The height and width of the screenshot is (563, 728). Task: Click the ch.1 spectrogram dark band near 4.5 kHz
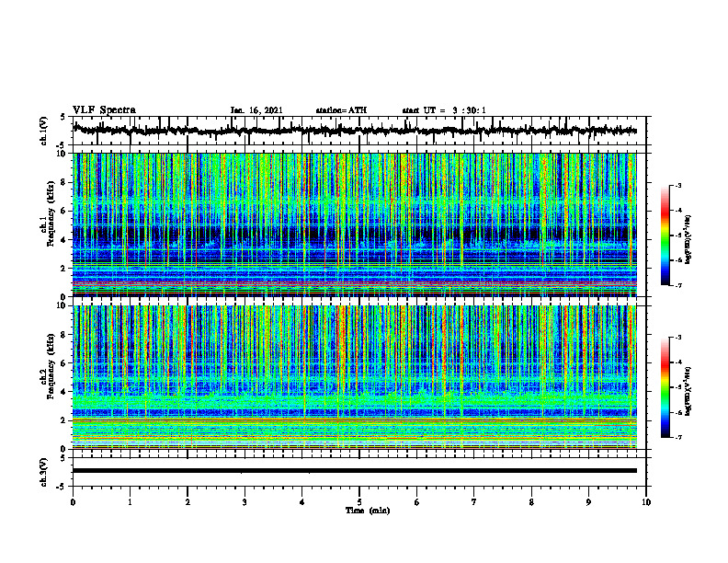click(x=355, y=233)
